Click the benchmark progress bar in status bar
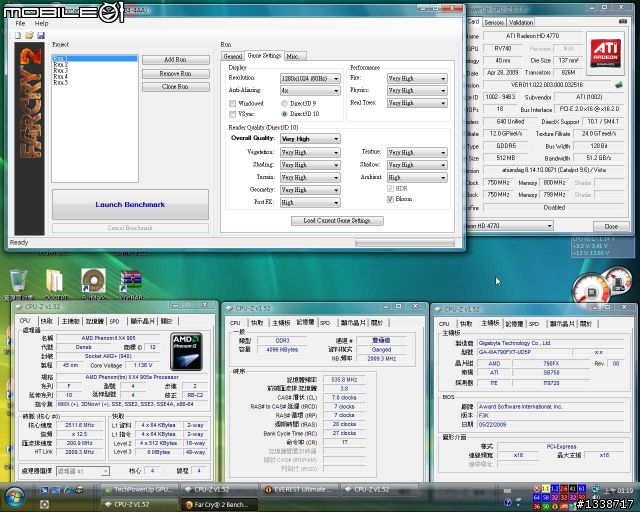Viewport: 640px width, 512px height. 404,243
